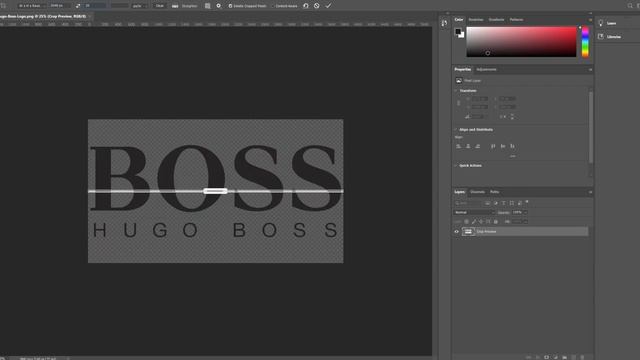640x360 pixels.
Task: Click the Straighten tool icon
Action: point(175,6)
